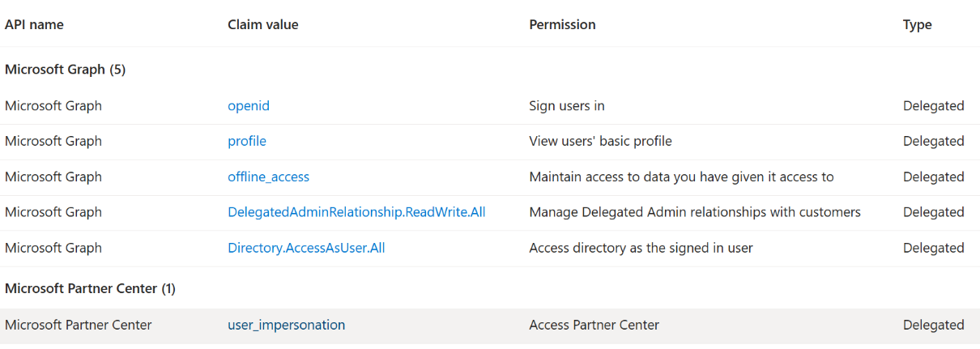This screenshot has width=980, height=349.
Task: Click the user_impersonation claim link
Action: pyautogui.click(x=287, y=325)
